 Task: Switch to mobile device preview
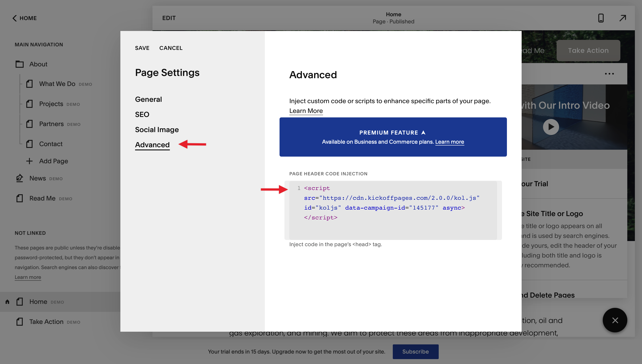click(601, 18)
